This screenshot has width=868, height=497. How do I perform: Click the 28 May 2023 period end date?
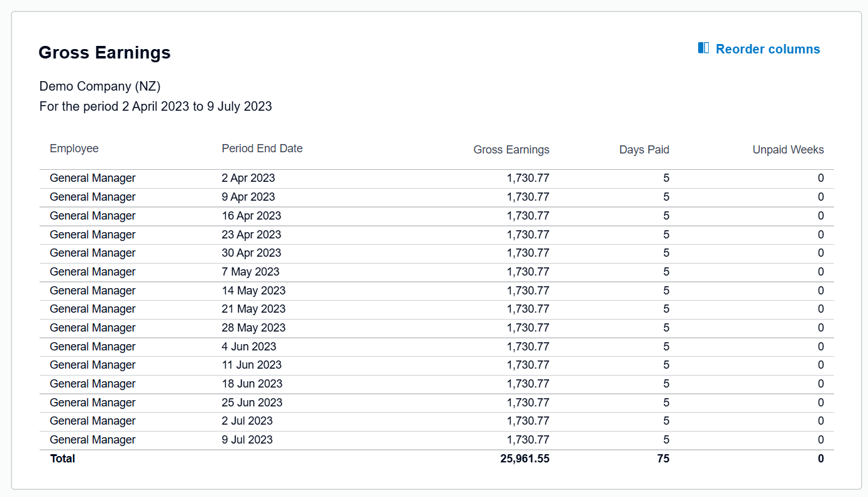(253, 328)
